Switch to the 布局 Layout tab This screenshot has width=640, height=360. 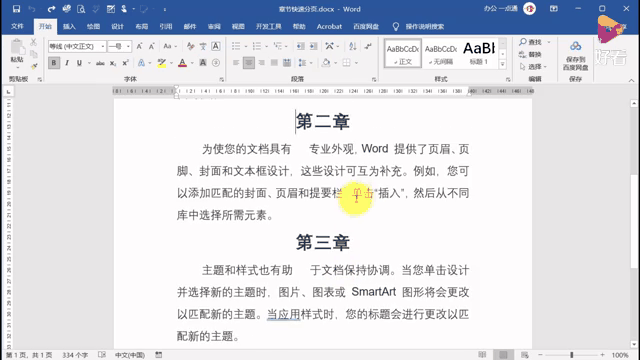142,27
